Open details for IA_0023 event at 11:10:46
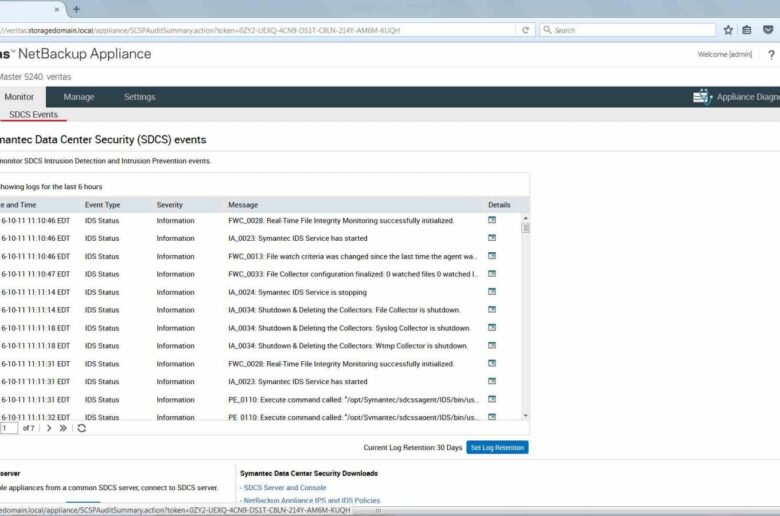Screen dimensions: 780x516 click(491, 238)
